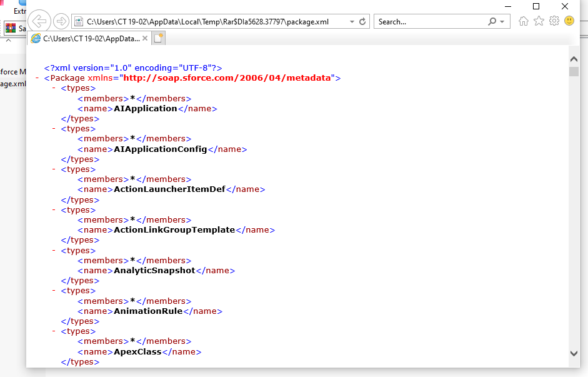Select the C:\Users\CT 19-02\AppData tab
Viewport: 588px width, 377px height.
click(89, 38)
